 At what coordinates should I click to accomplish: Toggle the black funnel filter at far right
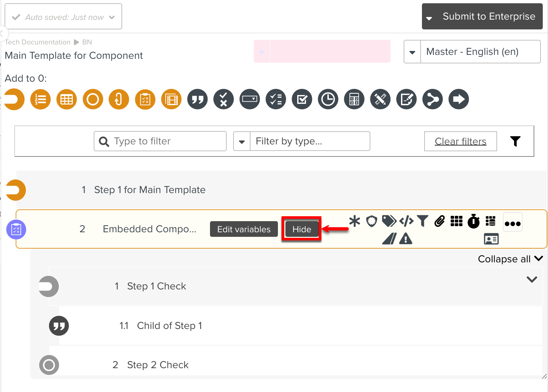coord(515,141)
